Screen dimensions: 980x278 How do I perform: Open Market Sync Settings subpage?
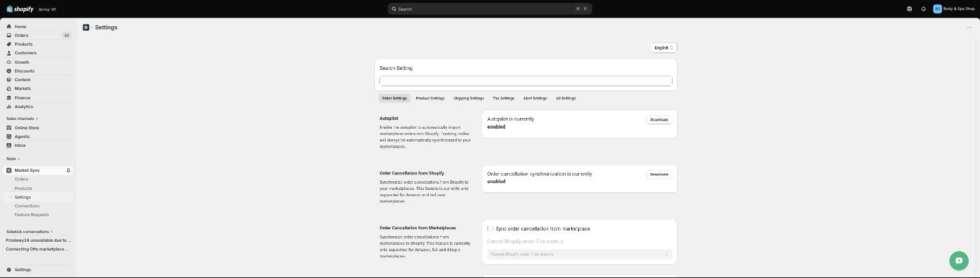pyautogui.click(x=22, y=197)
